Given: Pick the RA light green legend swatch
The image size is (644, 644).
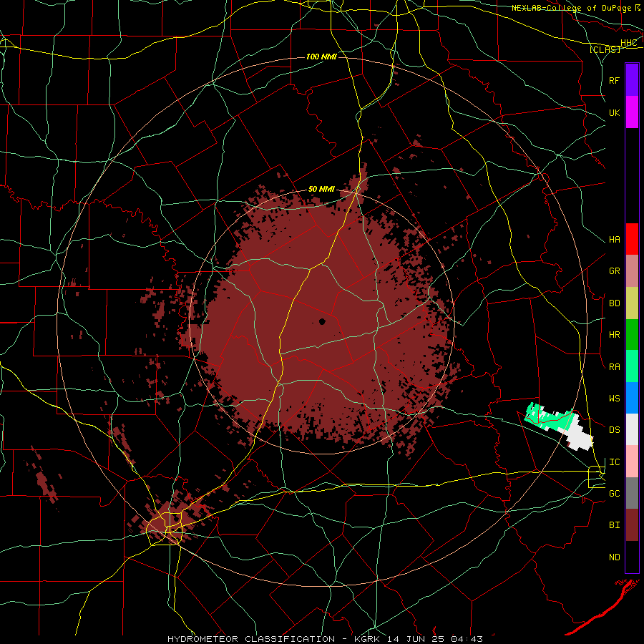Looking at the screenshot, I should [632, 366].
